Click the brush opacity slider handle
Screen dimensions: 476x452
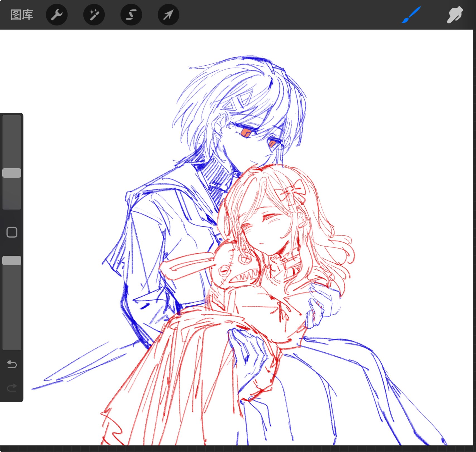coord(12,261)
